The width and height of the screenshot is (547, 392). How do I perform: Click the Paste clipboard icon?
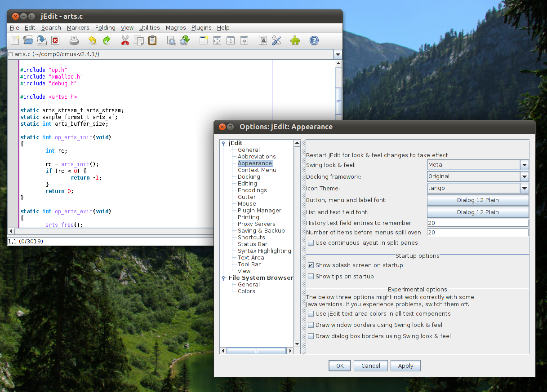[x=152, y=40]
